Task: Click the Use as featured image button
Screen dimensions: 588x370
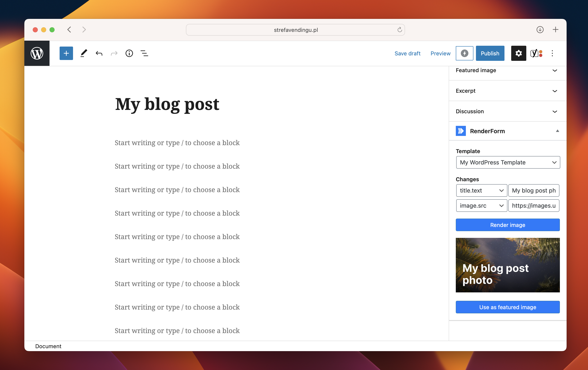Action: (x=507, y=307)
